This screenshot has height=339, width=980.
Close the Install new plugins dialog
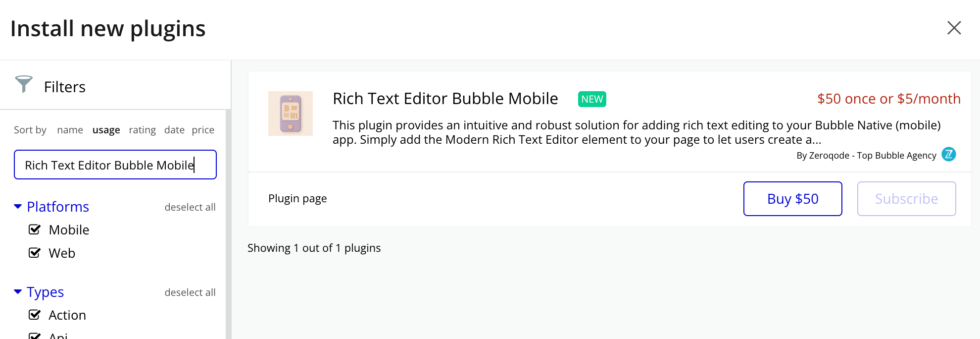pyautogui.click(x=954, y=28)
